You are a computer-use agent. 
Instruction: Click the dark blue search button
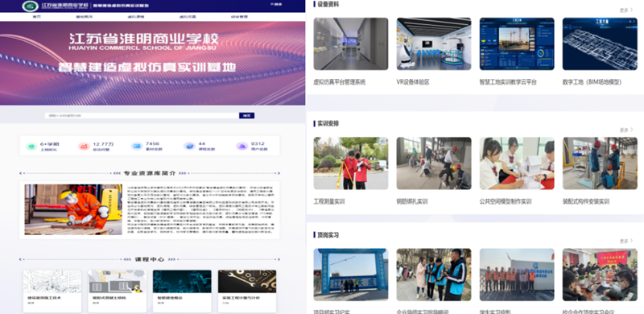pyautogui.click(x=247, y=115)
